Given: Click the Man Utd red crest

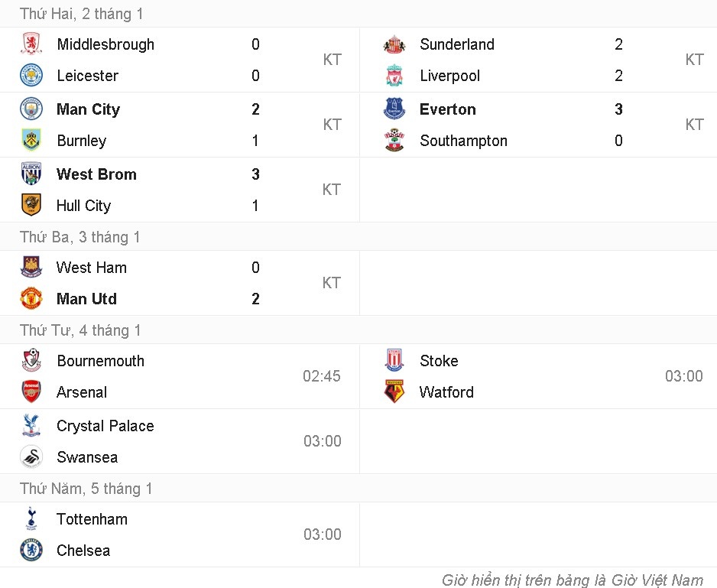Looking at the screenshot, I should 31,299.
